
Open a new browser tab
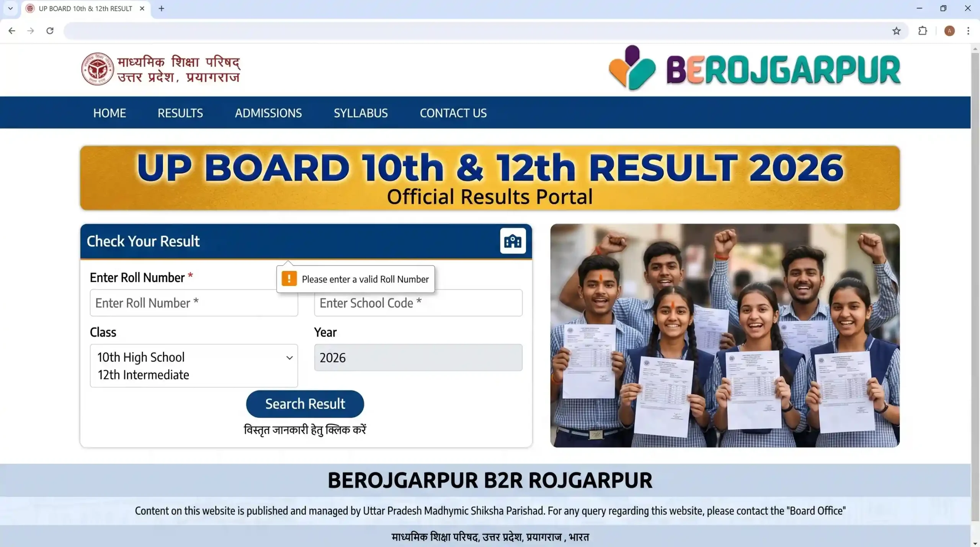coord(161,8)
